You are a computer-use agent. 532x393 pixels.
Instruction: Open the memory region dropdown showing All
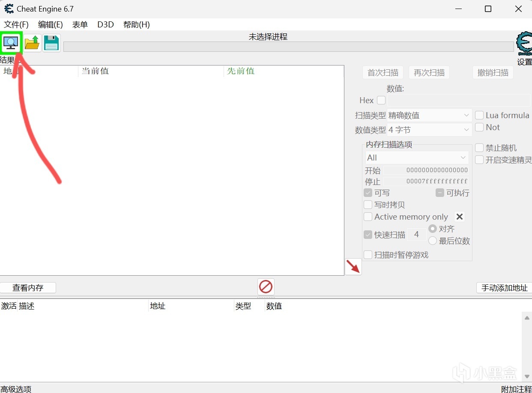tap(417, 158)
